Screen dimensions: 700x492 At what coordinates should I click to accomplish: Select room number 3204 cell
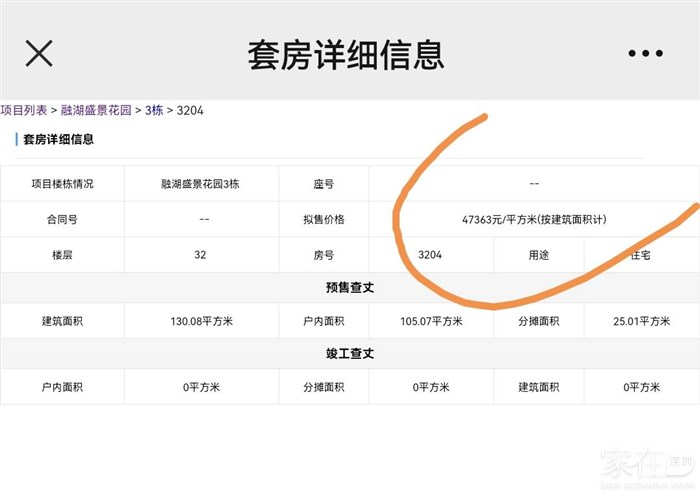click(430, 255)
